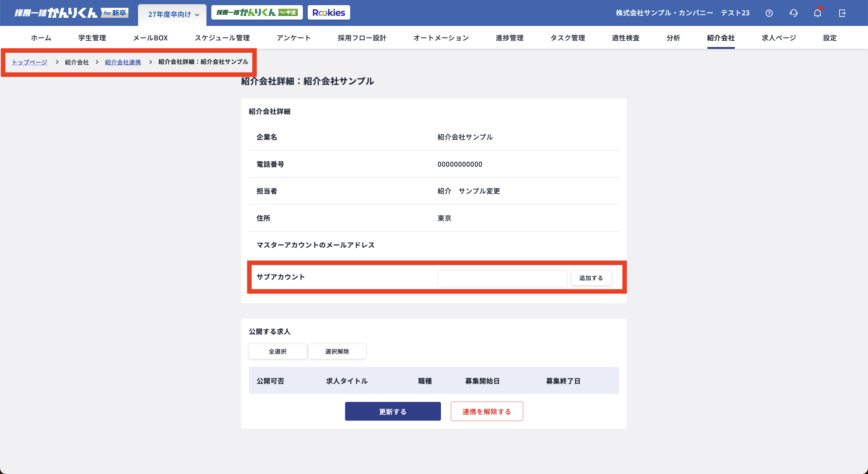Image resolution: width=868 pixels, height=474 pixels.
Task: Click the サブアカウント email input field
Action: [502, 278]
